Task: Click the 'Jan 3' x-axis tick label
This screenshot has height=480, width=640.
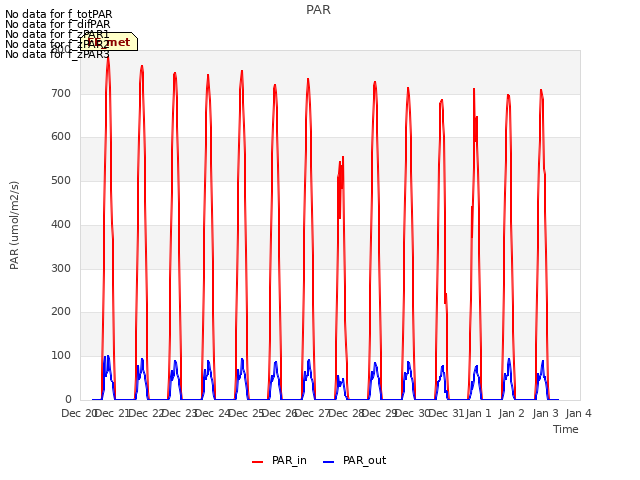Action: pyautogui.click(x=545, y=413)
